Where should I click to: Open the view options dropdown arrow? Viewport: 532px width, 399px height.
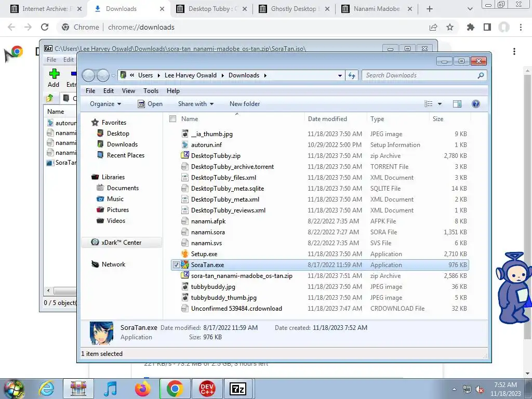pos(440,104)
